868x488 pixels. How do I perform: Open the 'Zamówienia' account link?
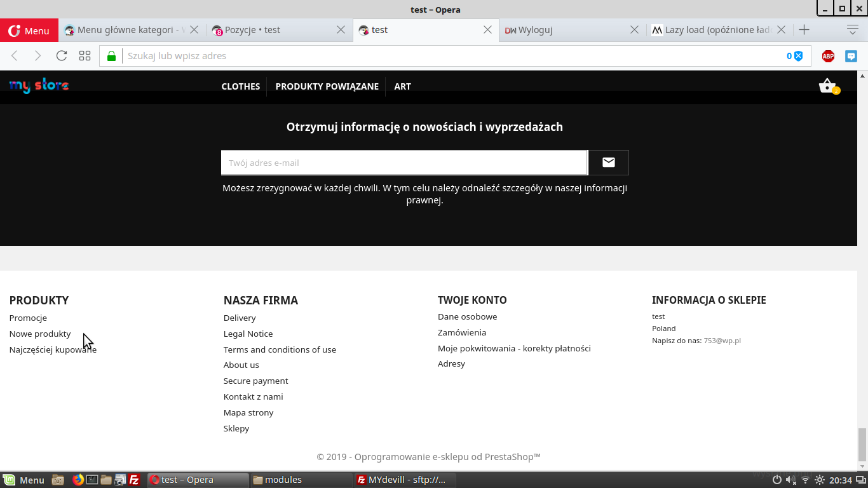462,332
